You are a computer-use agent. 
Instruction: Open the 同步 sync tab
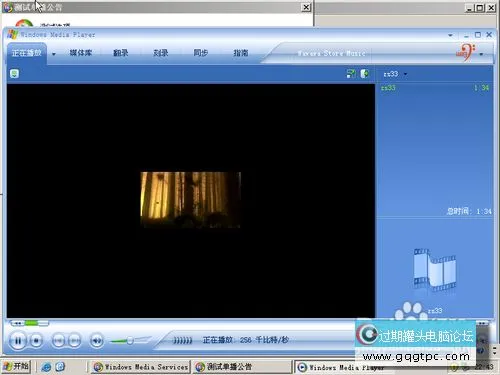(x=201, y=53)
